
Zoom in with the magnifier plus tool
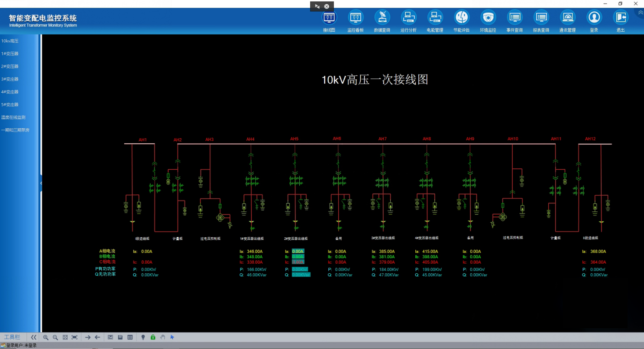pyautogui.click(x=46, y=337)
